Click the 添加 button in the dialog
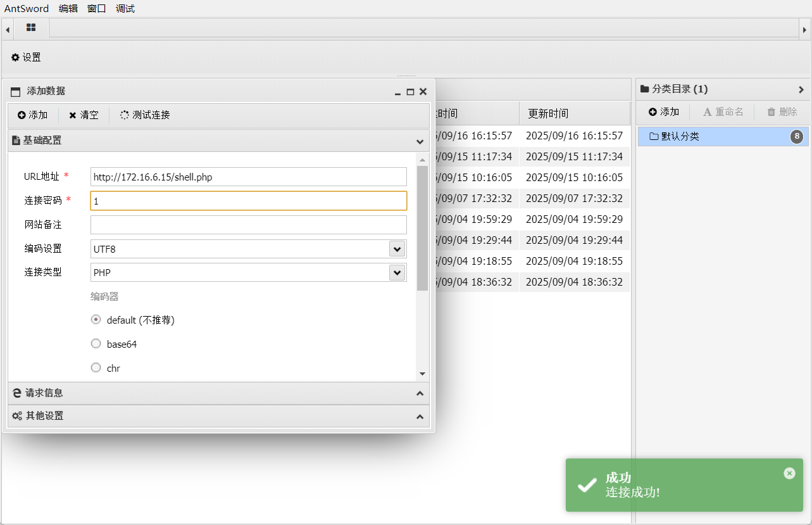This screenshot has height=525, width=812. 33,115
